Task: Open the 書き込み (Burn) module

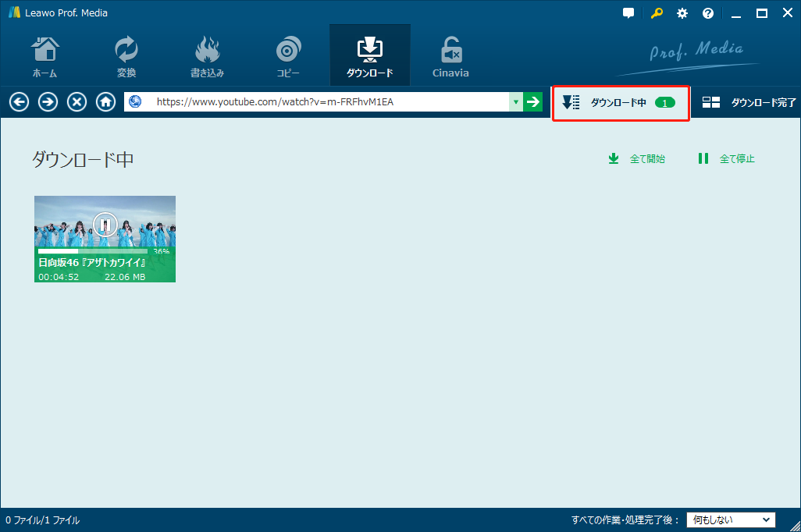Action: point(207,57)
